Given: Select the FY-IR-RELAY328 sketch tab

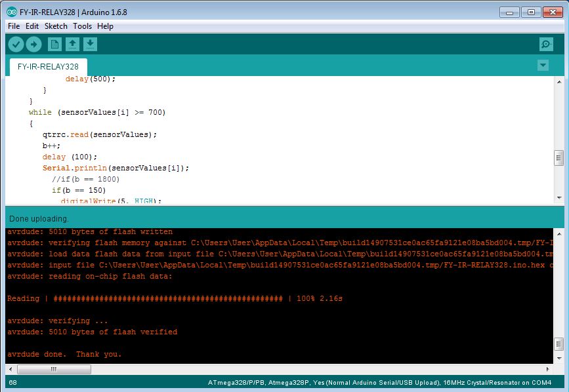Looking at the screenshot, I should click(x=49, y=67).
